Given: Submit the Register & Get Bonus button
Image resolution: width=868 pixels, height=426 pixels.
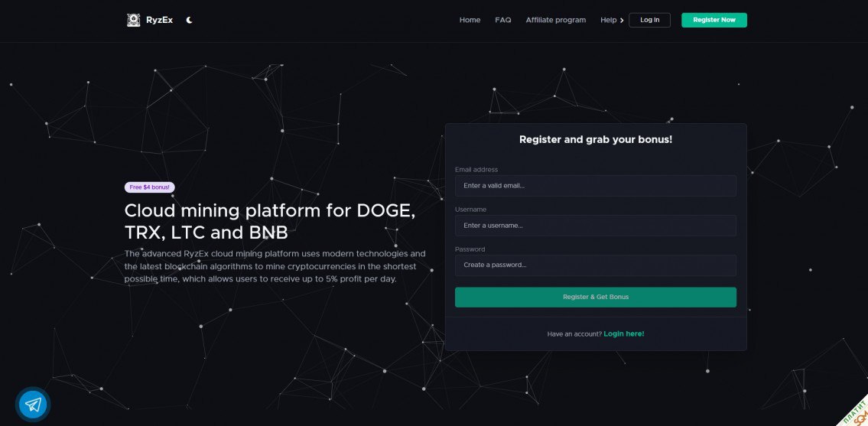Looking at the screenshot, I should click(x=595, y=297).
